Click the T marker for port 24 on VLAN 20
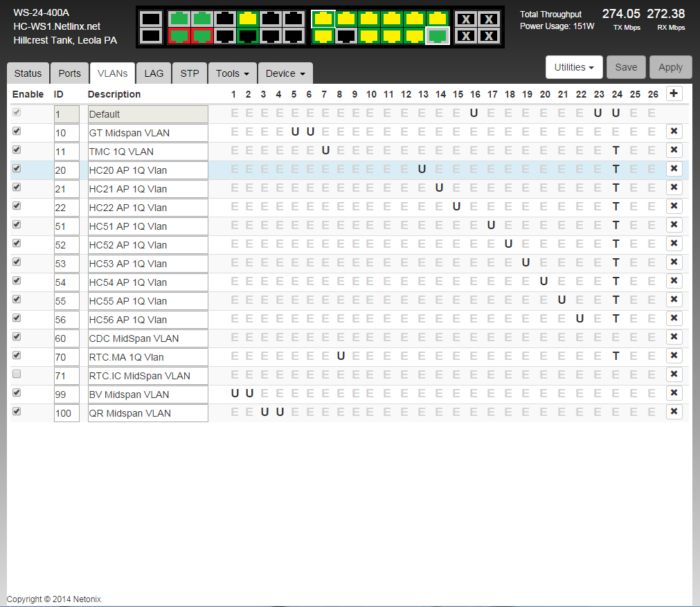Screen dimensions: 700x607 coord(616,170)
